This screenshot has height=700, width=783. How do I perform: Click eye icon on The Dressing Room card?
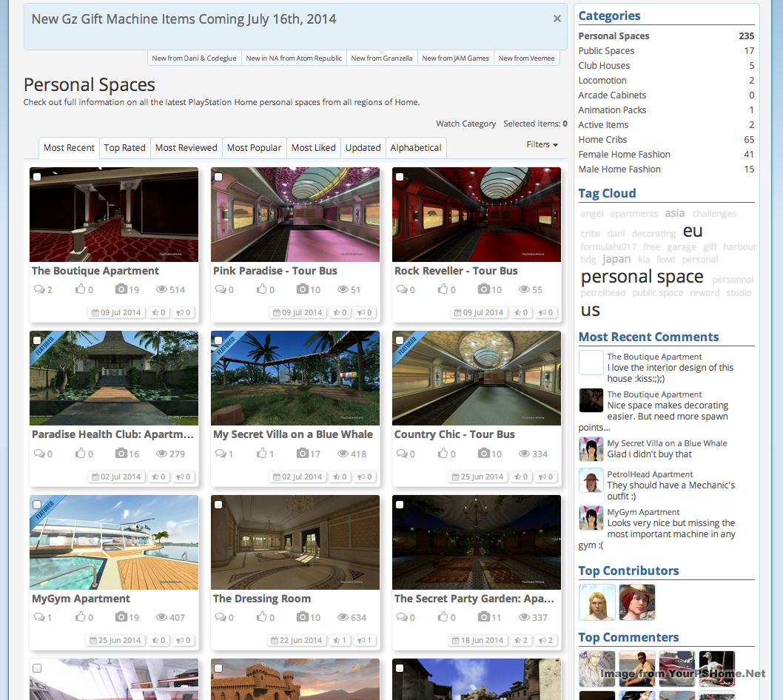[x=343, y=617]
